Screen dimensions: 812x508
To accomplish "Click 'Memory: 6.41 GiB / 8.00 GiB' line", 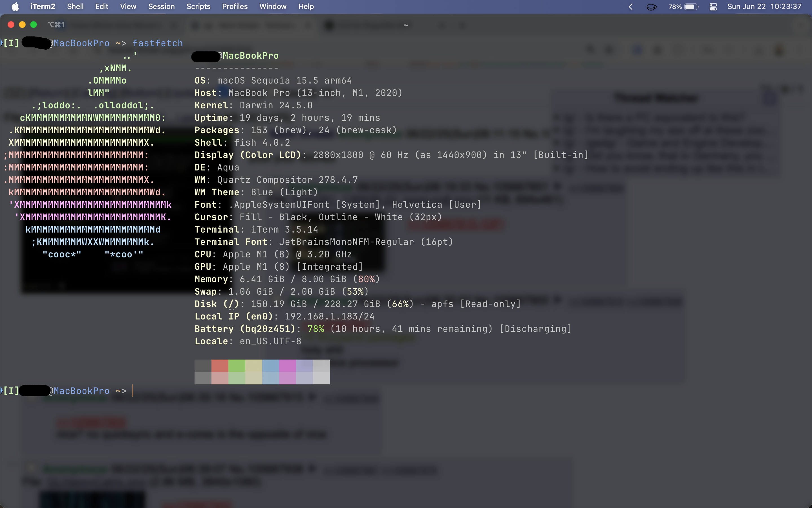I will click(x=288, y=279).
